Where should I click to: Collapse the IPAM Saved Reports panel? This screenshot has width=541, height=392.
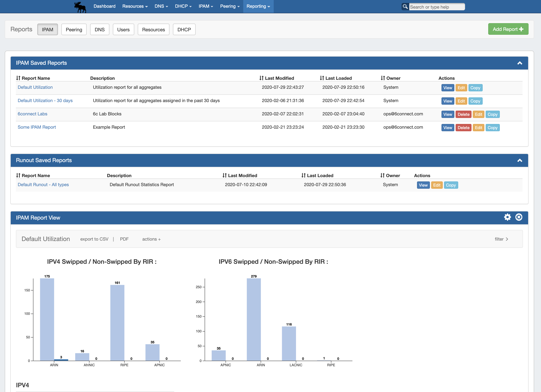pyautogui.click(x=520, y=63)
